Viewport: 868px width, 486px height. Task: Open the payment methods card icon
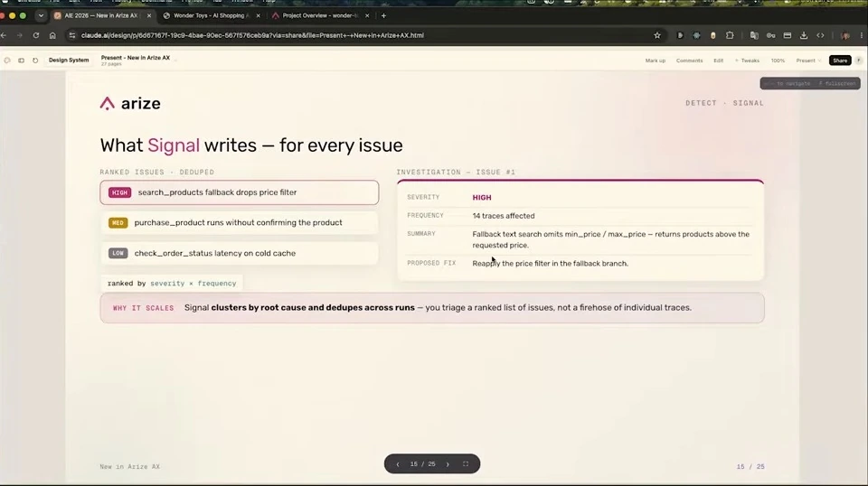[788, 35]
